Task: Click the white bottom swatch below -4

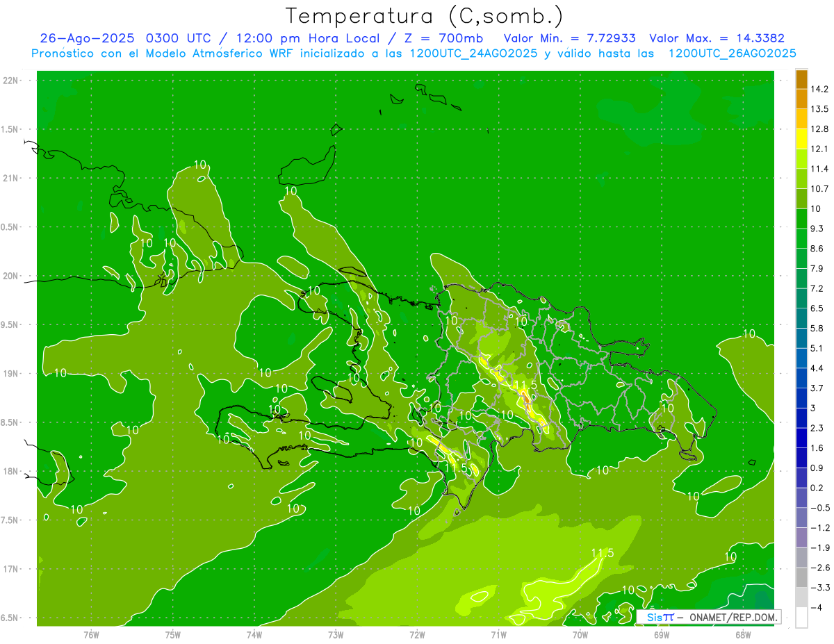Action: [801, 618]
